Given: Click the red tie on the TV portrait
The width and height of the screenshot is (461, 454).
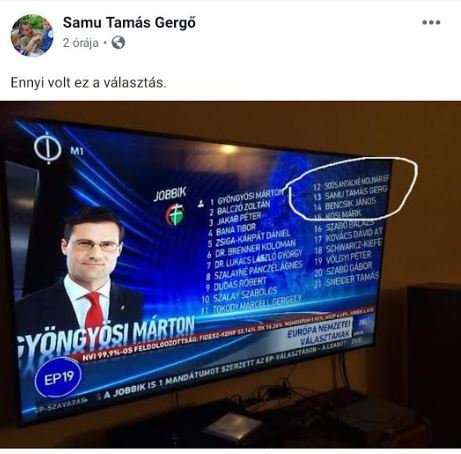Looking at the screenshot, I should (x=94, y=311).
